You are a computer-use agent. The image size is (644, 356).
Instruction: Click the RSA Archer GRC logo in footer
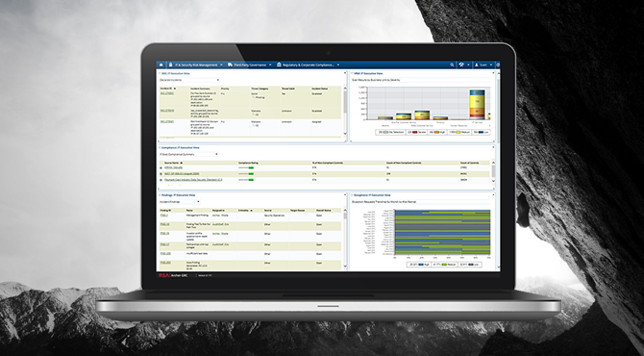173,275
